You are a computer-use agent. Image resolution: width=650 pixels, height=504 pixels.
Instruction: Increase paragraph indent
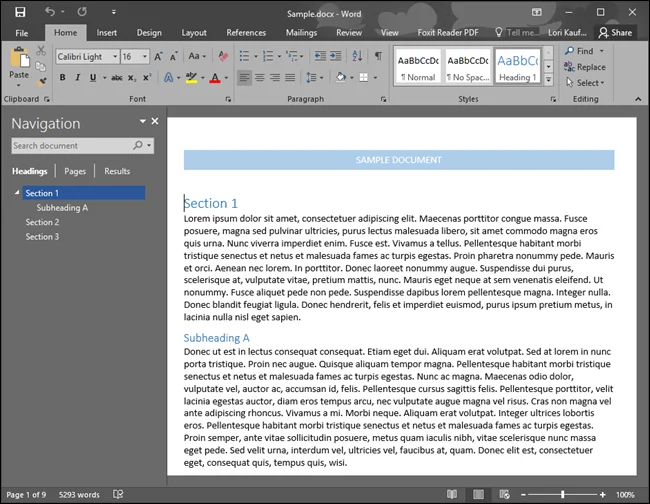[x=335, y=56]
